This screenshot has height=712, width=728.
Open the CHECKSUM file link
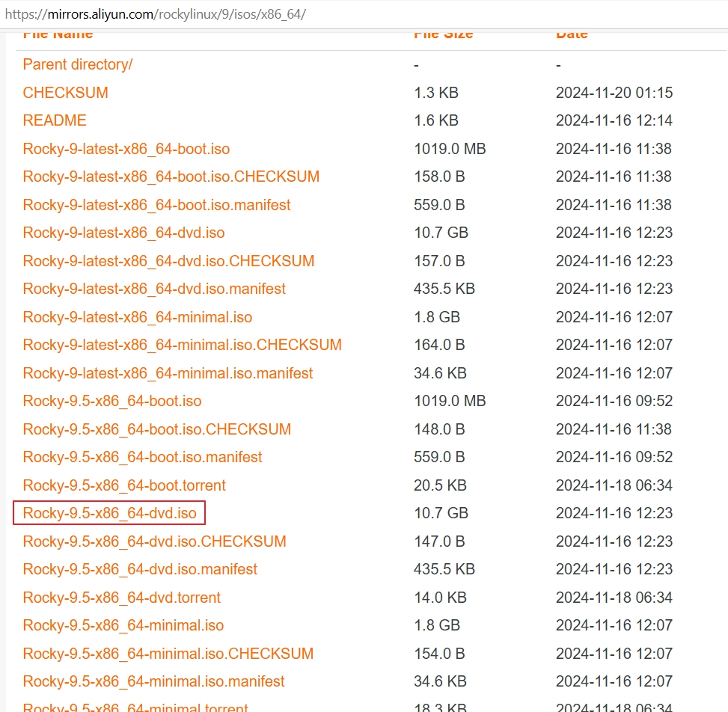click(65, 93)
